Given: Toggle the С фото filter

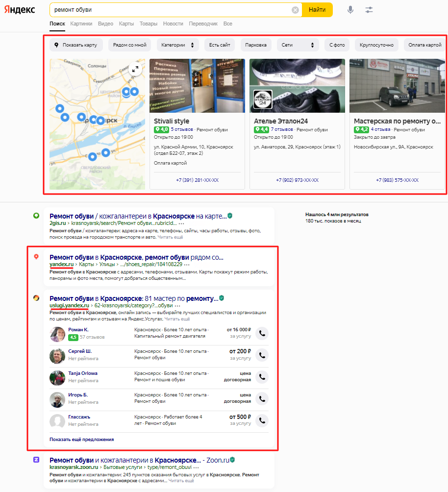Looking at the screenshot, I should tap(337, 45).
